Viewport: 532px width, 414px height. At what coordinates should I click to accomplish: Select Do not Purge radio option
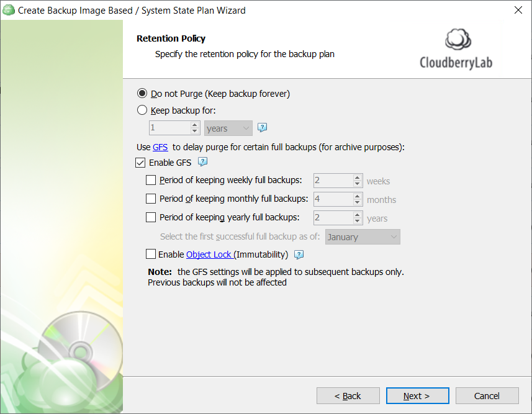pos(142,93)
